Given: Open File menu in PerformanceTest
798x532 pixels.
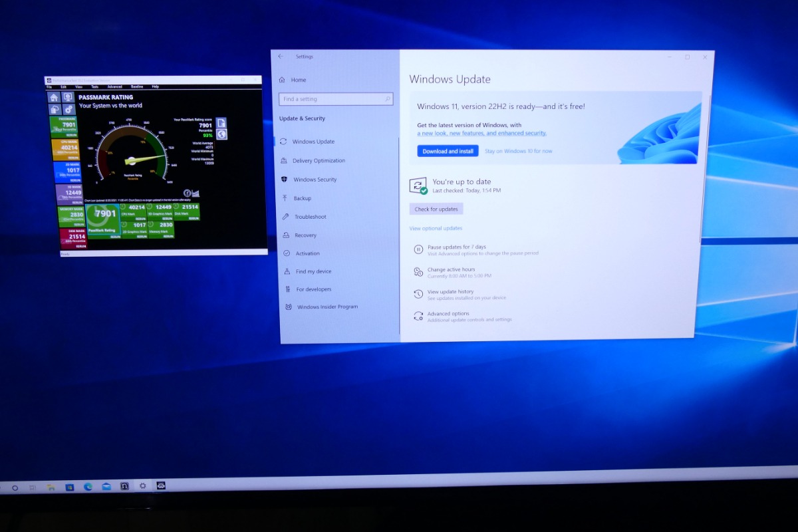Looking at the screenshot, I should (49, 86).
